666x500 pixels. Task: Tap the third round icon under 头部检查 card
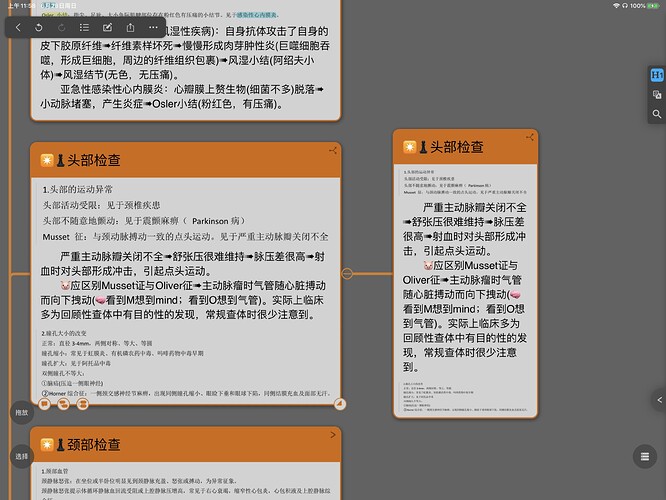point(83,404)
